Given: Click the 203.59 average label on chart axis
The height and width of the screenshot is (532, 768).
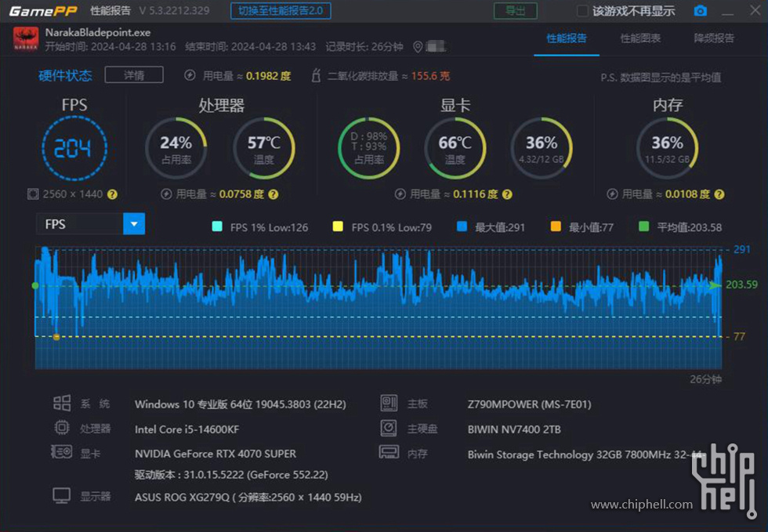Looking at the screenshot, I should (x=741, y=284).
